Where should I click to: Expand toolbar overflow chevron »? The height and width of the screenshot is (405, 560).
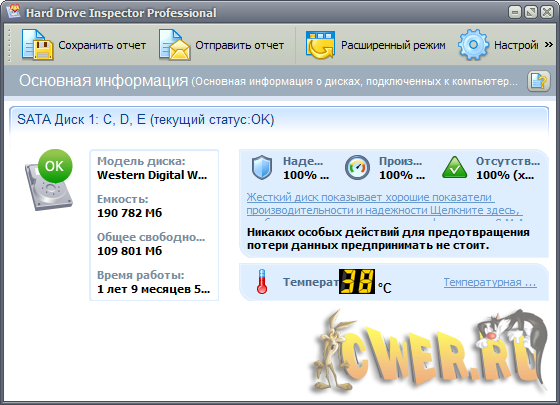pos(549,45)
